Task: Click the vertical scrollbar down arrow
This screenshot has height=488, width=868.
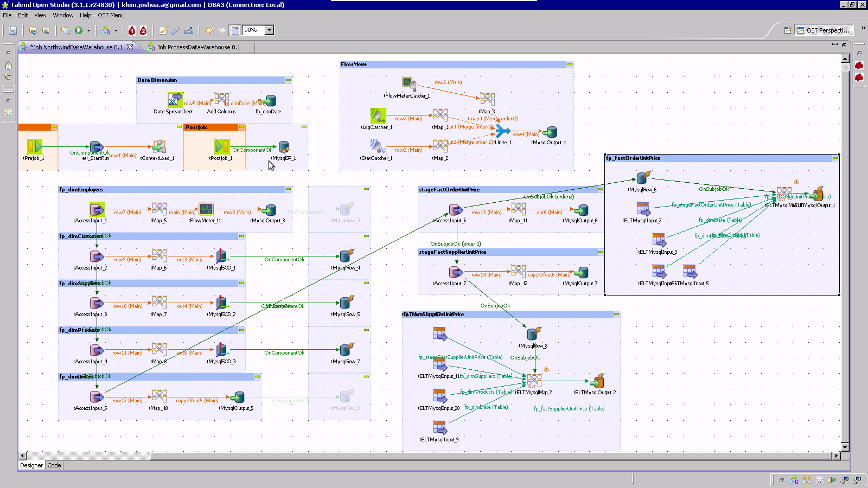Action: pyautogui.click(x=845, y=447)
